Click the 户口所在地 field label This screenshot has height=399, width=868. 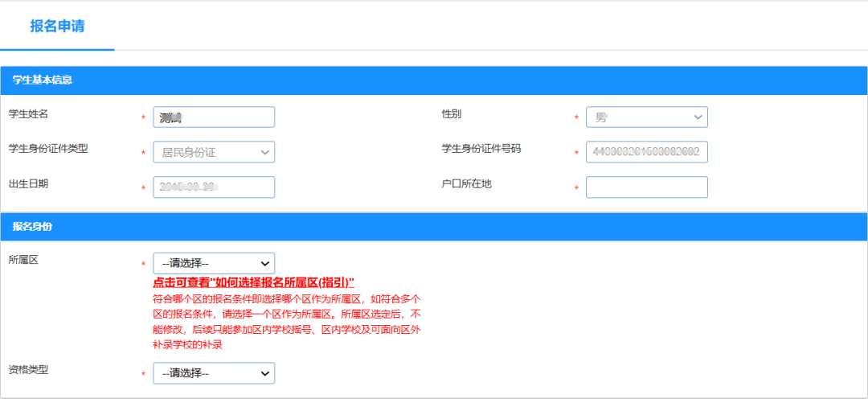coord(466,183)
